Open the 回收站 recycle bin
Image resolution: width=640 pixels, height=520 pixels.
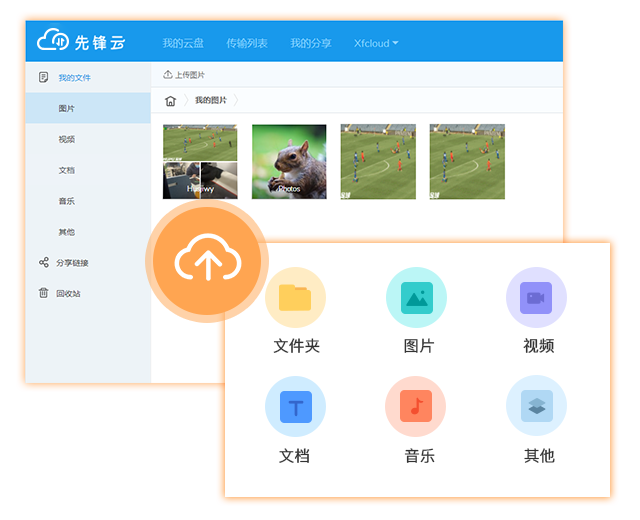click(68, 293)
